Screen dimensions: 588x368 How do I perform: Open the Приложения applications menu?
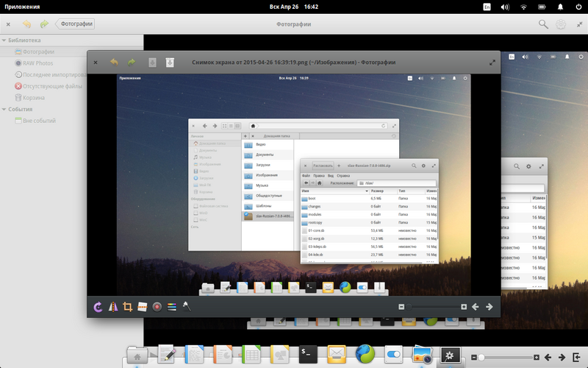(22, 7)
